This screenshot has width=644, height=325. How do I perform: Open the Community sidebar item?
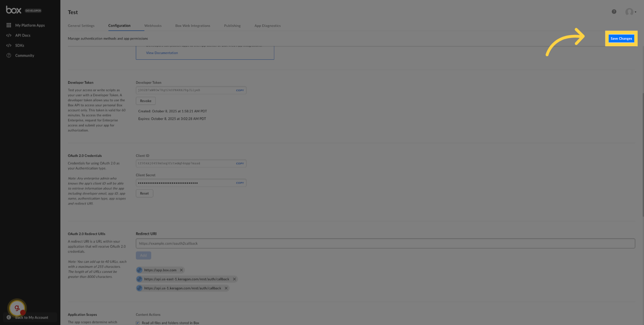click(25, 55)
